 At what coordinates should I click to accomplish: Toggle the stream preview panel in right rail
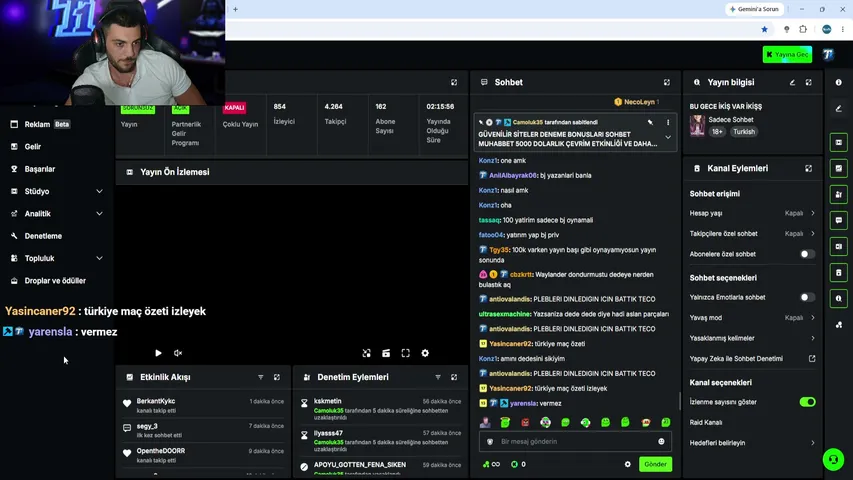click(x=838, y=143)
